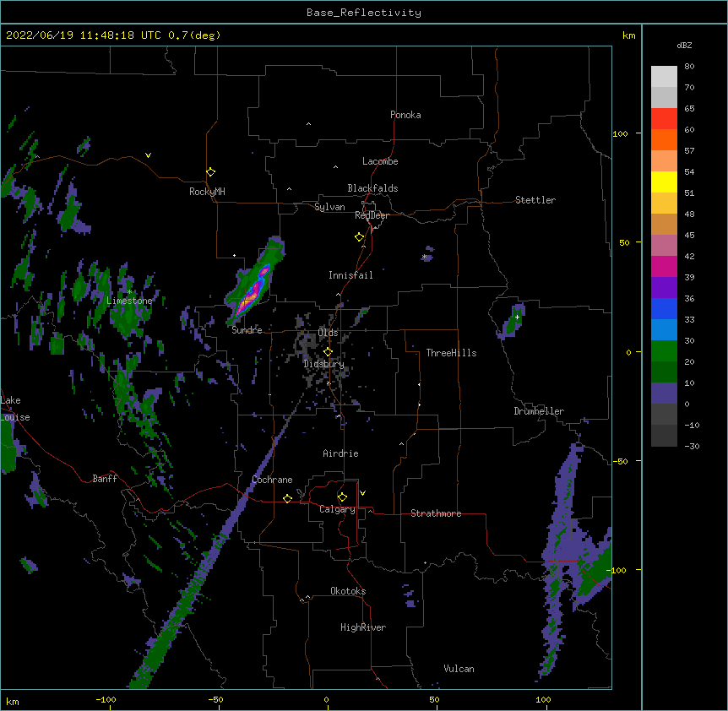
Task: Click the km unit label at top right
Action: [x=629, y=35]
